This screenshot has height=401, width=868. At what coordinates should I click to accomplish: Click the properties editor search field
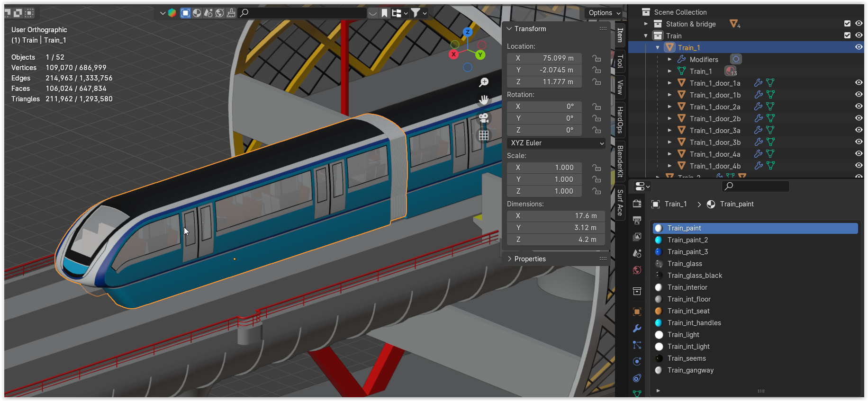pyautogui.click(x=756, y=186)
